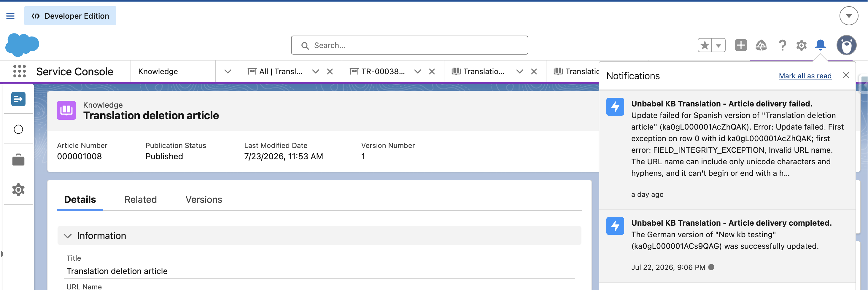The height and width of the screenshot is (290, 868).
Task: Collapse the Information section
Action: 319,235
